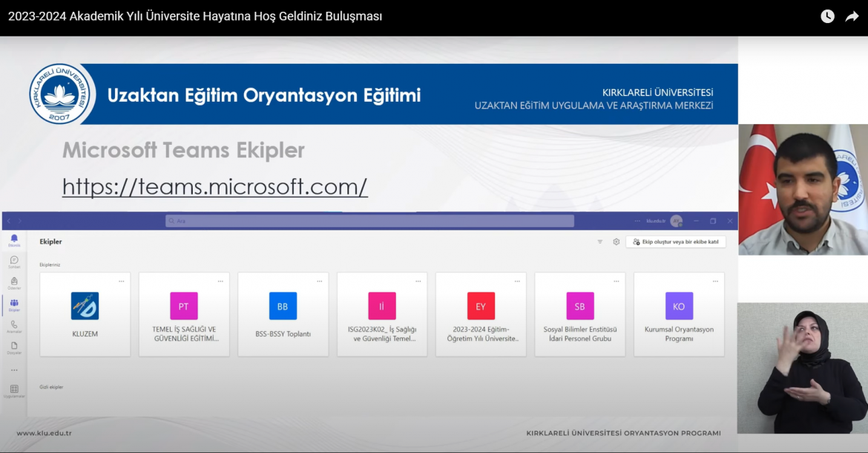Image resolution: width=868 pixels, height=453 pixels.
Task: Click the YouTube share arrow icon
Action: (852, 16)
